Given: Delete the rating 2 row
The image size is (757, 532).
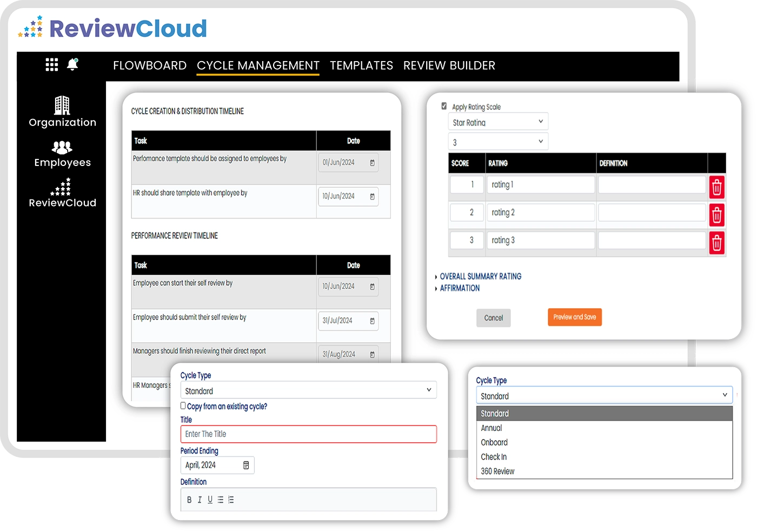Looking at the screenshot, I should click(716, 215).
